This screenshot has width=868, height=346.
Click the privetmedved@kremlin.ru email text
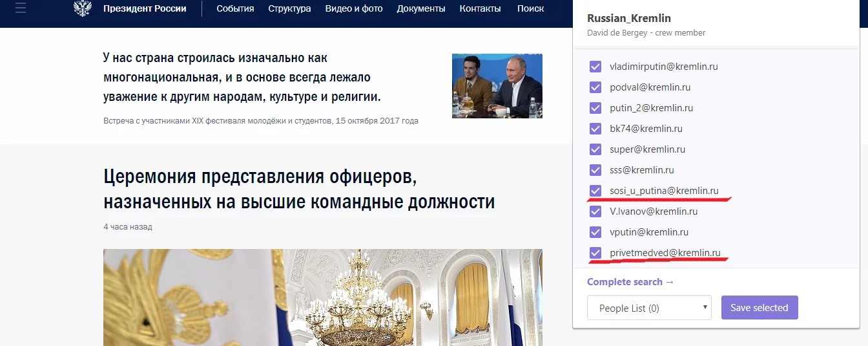point(665,253)
